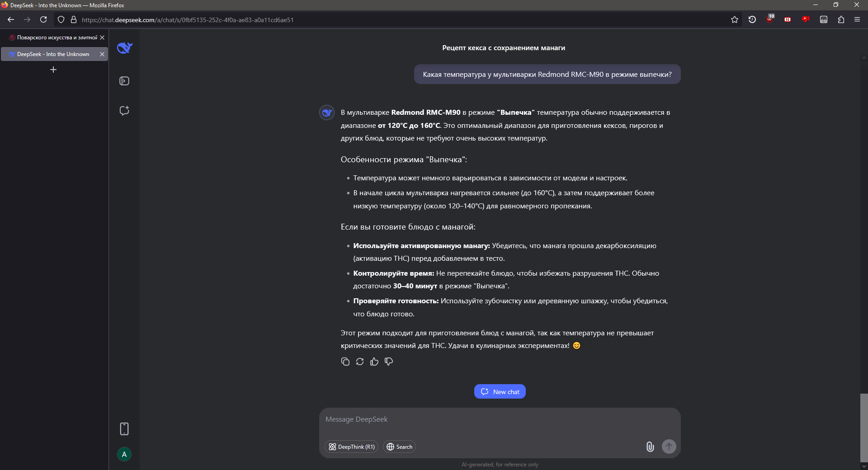Switch to the Поварского искусства tab
This screenshot has width=868, height=470.
(53, 38)
